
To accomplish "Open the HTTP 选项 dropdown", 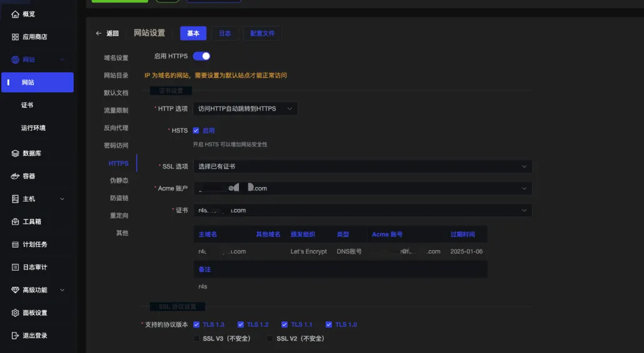I will tap(245, 109).
